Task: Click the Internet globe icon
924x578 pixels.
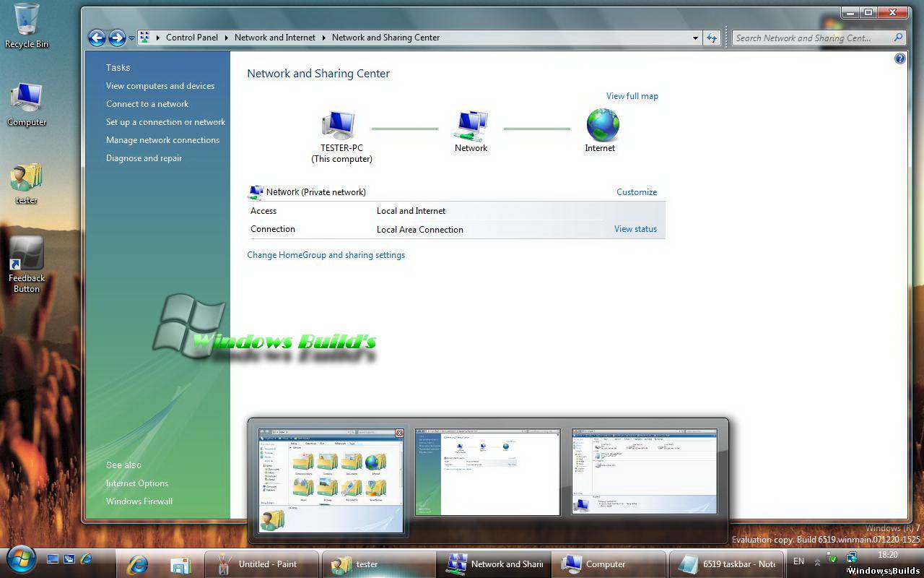Action: 603,125
